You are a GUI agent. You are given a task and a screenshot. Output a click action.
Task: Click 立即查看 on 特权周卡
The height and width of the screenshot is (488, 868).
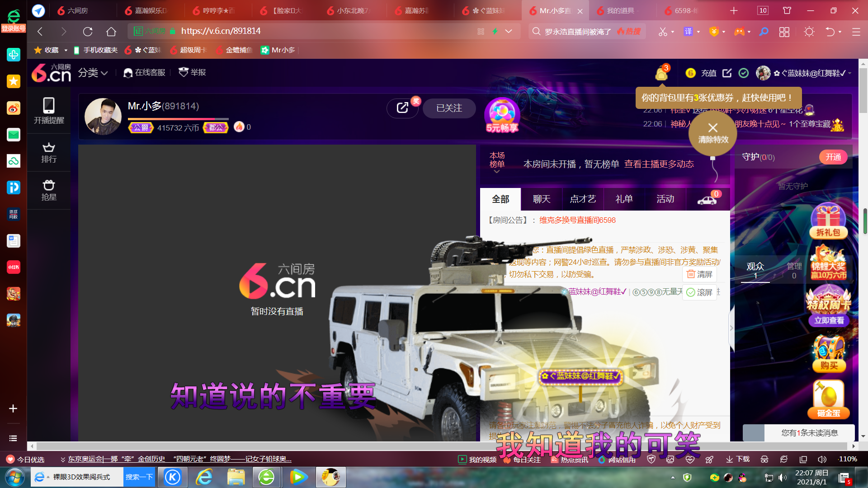(829, 320)
